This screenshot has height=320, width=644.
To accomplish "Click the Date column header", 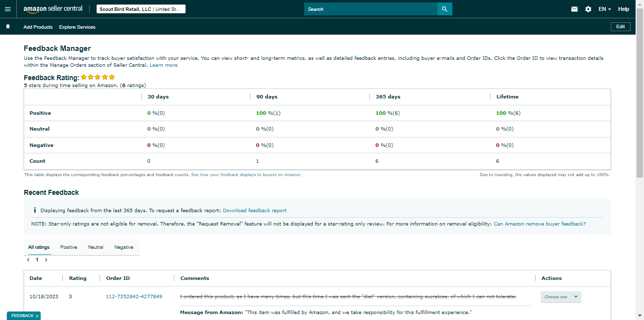I will tap(36, 278).
